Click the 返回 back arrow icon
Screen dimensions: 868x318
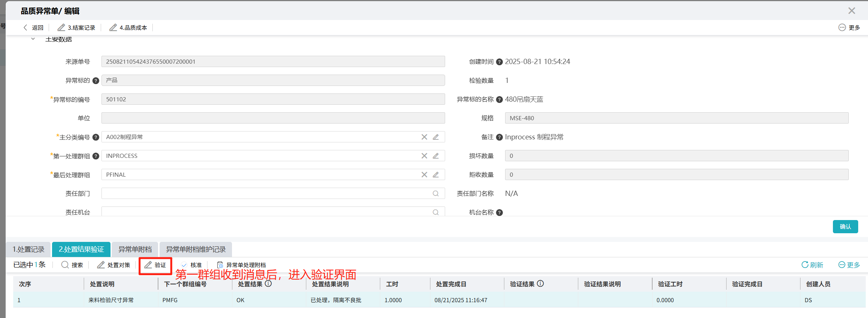25,28
